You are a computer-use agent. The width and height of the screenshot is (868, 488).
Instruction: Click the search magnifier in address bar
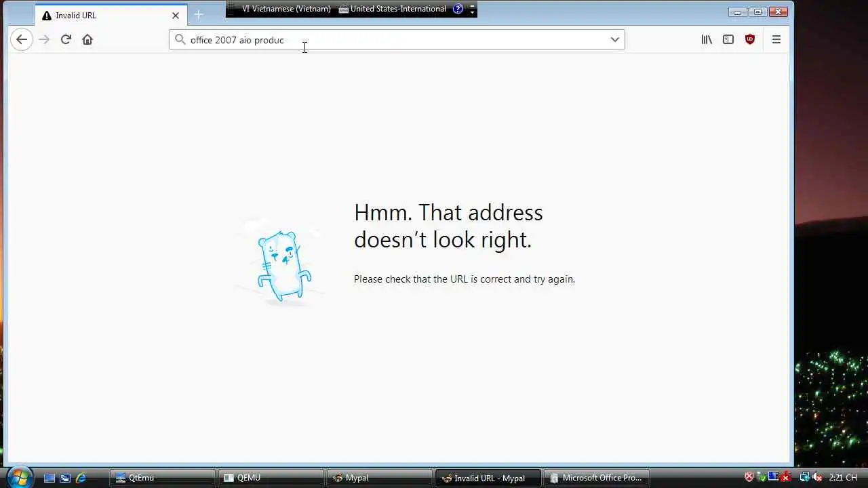click(x=180, y=39)
